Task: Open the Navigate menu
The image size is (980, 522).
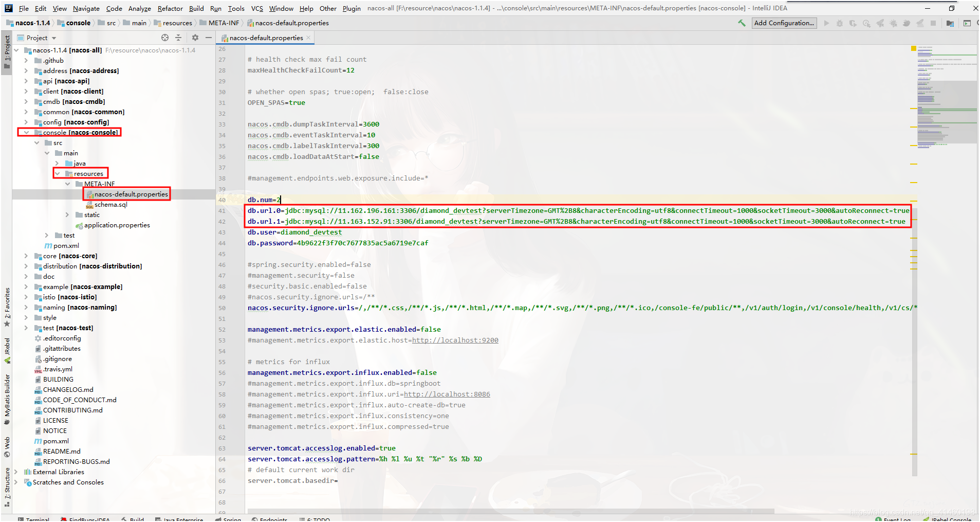Action: pos(86,8)
